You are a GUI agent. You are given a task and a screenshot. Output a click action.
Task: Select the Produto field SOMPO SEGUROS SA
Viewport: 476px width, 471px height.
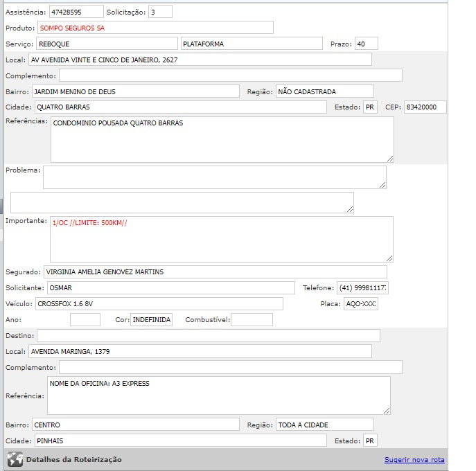click(155, 28)
